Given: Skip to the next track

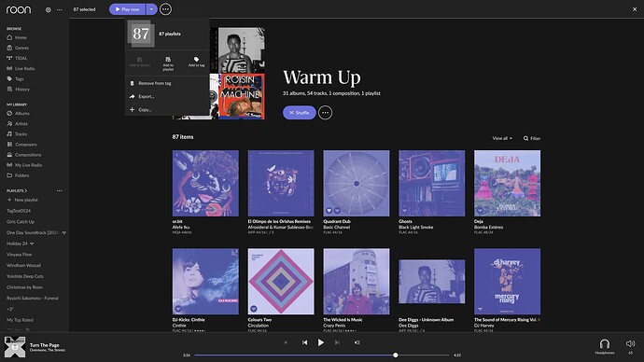Looking at the screenshot, I should coord(337,342).
